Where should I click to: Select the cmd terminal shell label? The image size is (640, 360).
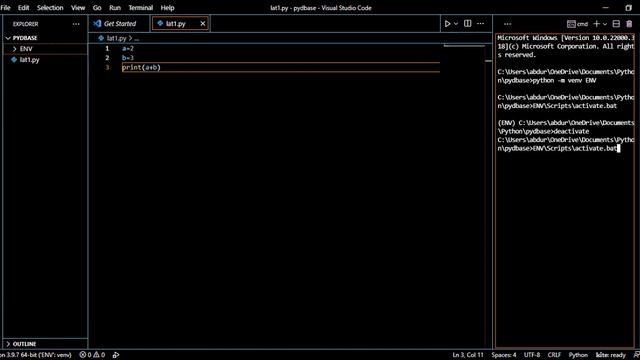578,24
